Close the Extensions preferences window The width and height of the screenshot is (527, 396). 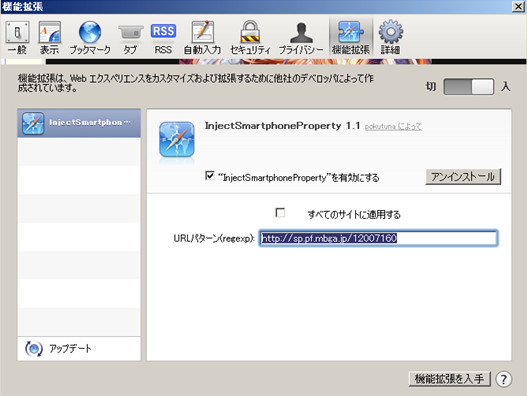point(518,6)
